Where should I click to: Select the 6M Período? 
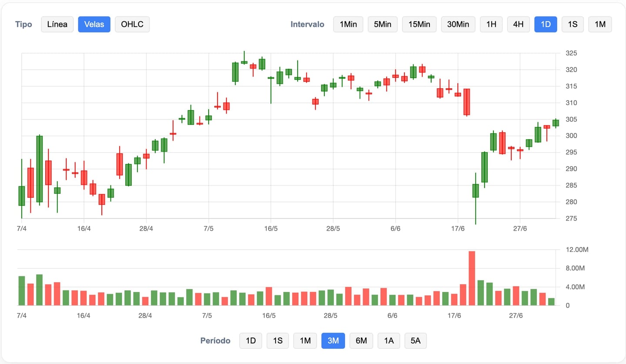pos(361,341)
